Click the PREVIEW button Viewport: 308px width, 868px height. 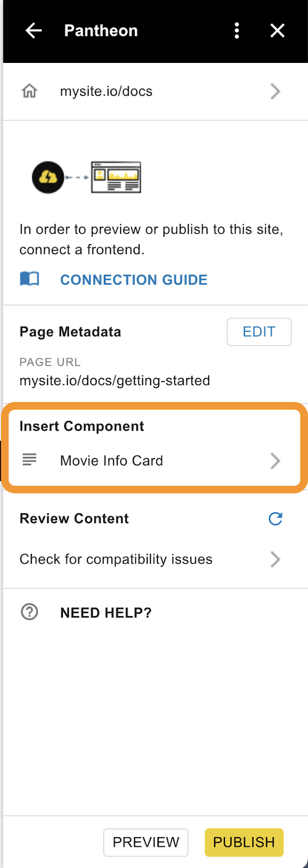(146, 843)
